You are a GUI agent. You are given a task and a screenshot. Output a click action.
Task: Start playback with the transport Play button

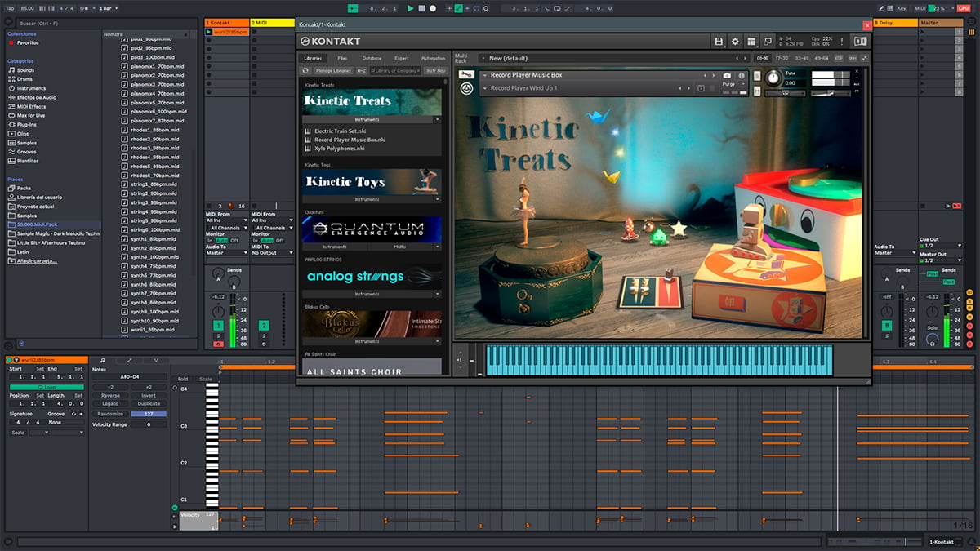(x=409, y=8)
